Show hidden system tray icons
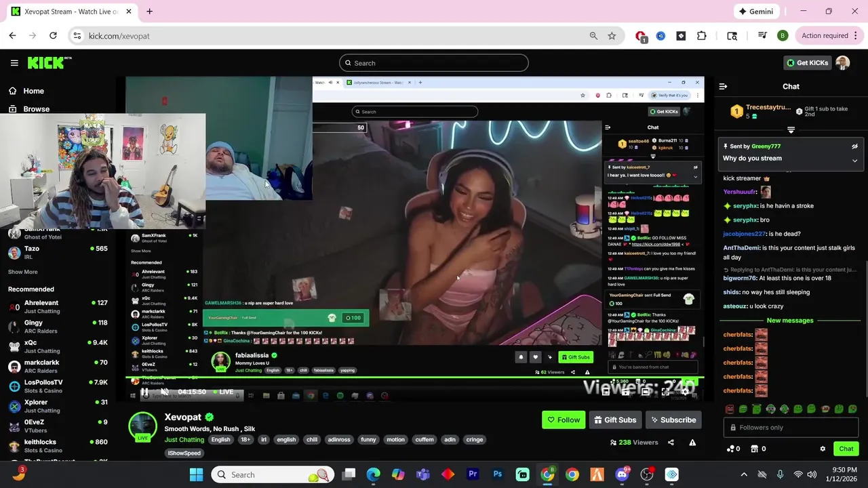The image size is (868, 488). coord(744,474)
